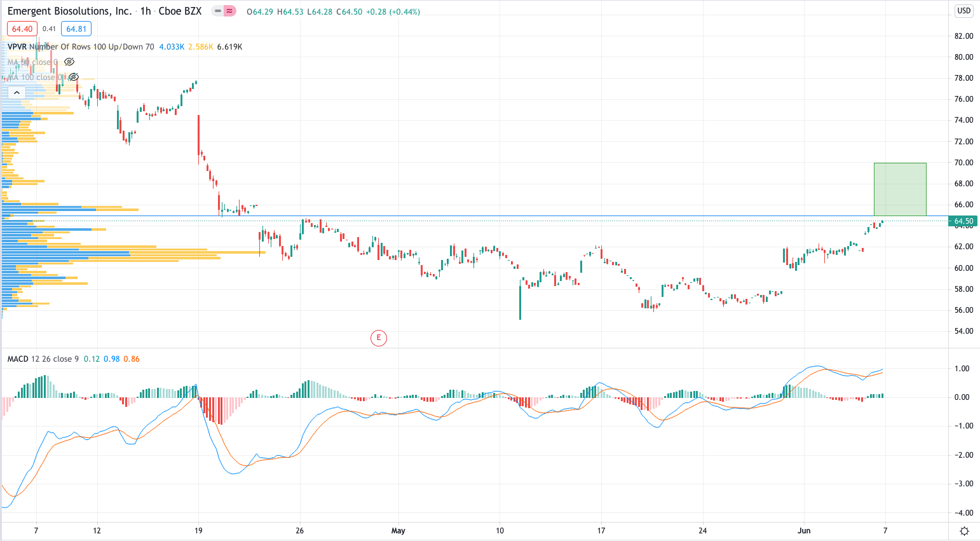Click the blue 64.81 buy price button
The image size is (980, 541).
tap(76, 29)
